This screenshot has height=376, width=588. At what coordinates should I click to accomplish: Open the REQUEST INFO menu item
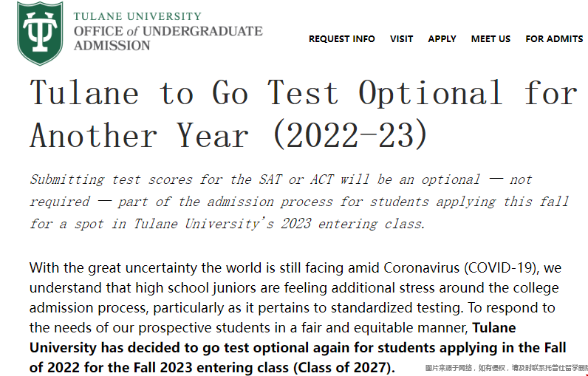coord(341,39)
